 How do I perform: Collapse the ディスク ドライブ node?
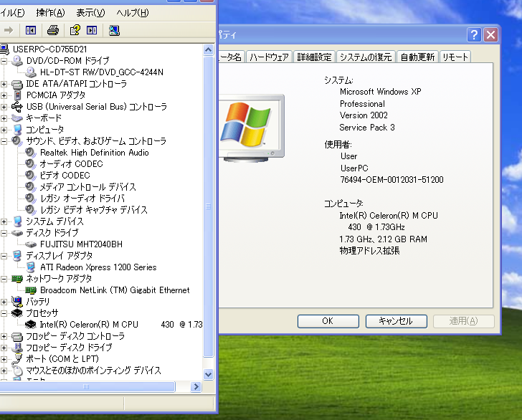[x=4, y=233]
